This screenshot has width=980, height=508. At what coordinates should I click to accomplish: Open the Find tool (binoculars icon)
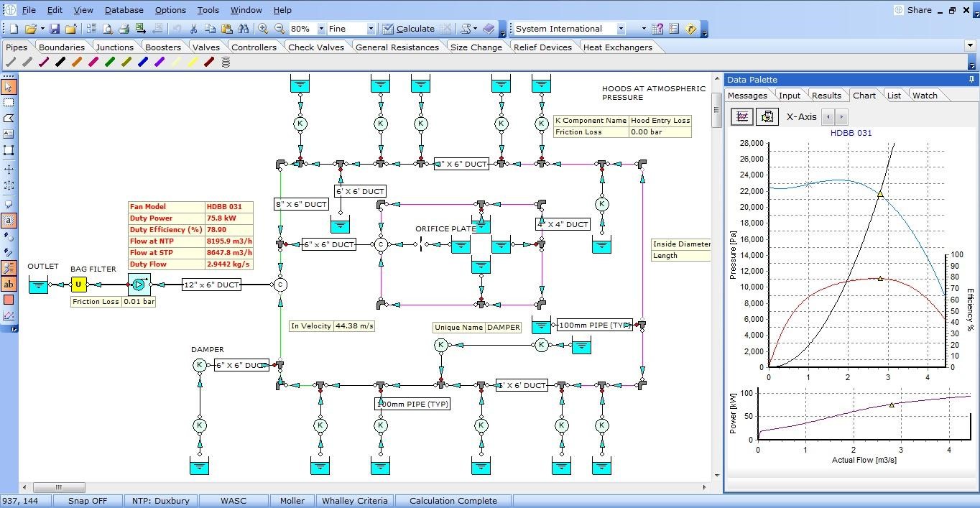tap(244, 29)
